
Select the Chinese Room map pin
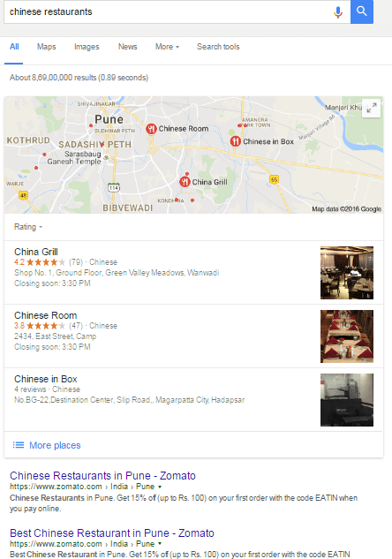pyautogui.click(x=151, y=129)
